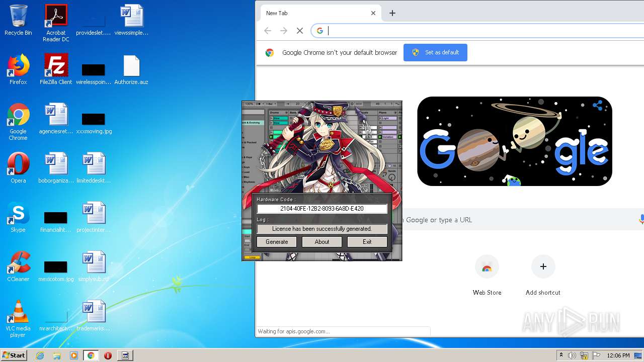Open Windows Explorer folder in taskbar
The height and width of the screenshot is (362, 644).
[x=57, y=355]
